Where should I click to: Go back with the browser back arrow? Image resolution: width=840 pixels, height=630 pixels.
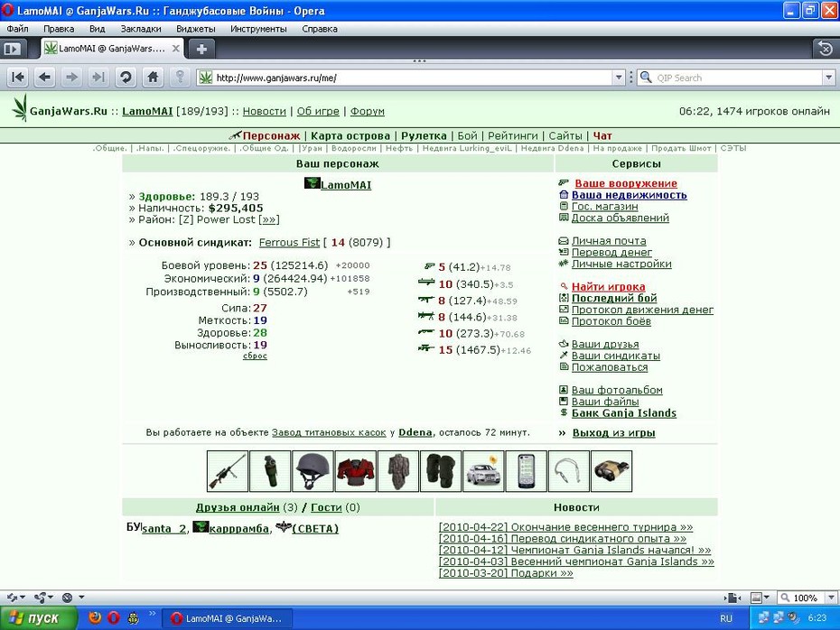[45, 78]
